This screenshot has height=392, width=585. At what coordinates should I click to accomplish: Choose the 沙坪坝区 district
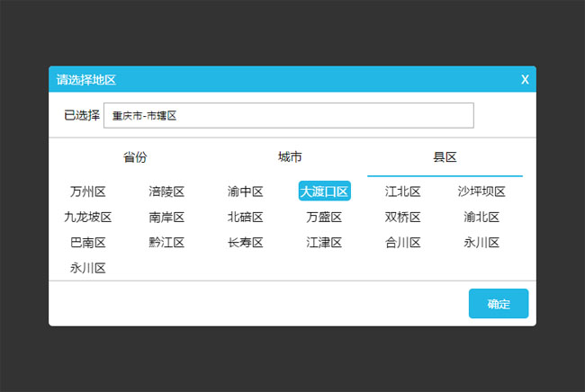click(481, 192)
